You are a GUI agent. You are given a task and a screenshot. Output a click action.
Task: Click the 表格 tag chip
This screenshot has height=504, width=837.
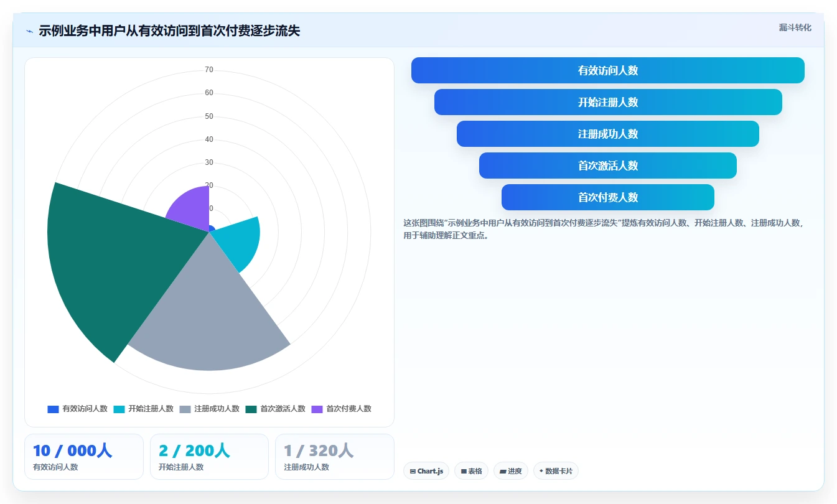(471, 471)
